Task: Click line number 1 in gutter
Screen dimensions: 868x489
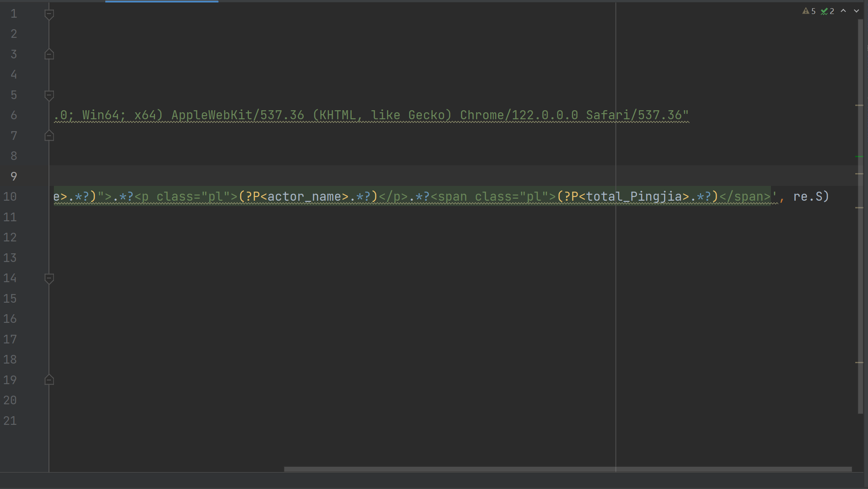Action: click(x=14, y=14)
